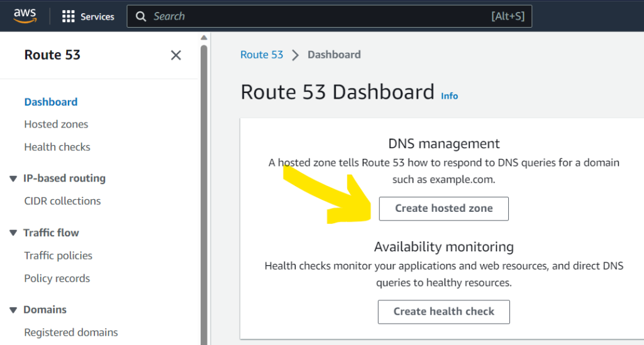644x345 pixels.
Task: Close the Route 53 sidebar panel
Action: pyautogui.click(x=176, y=55)
